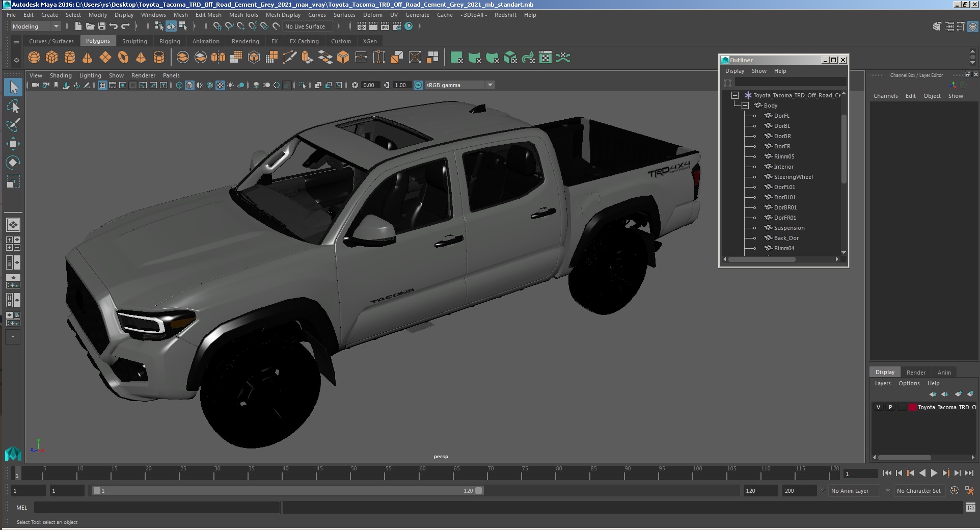Click the Save Scene icon

(101, 26)
